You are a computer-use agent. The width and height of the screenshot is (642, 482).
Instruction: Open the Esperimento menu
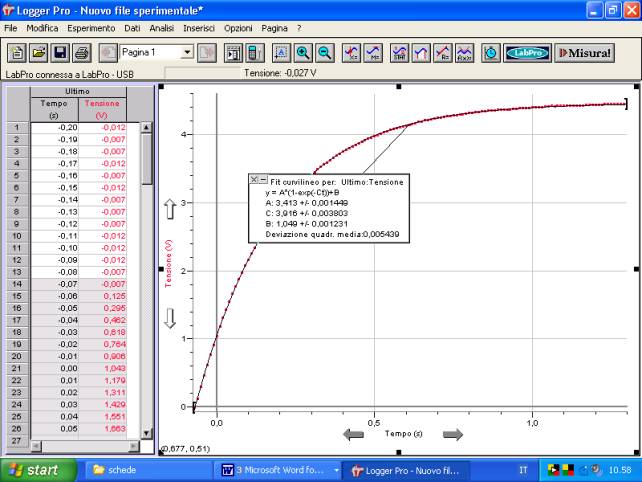pyautogui.click(x=91, y=28)
